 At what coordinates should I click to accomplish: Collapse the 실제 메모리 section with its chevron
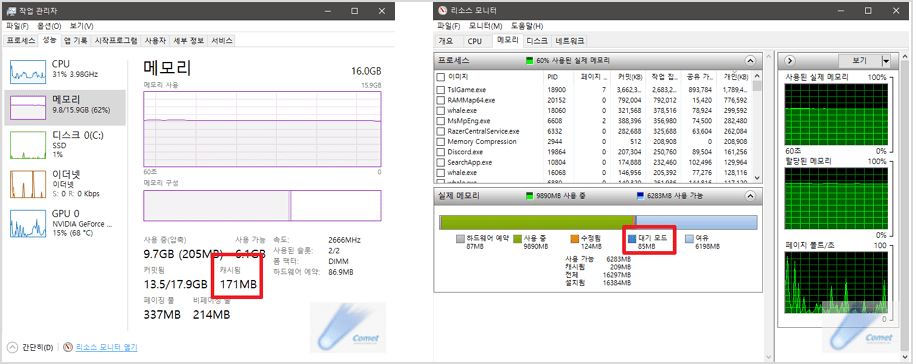point(750,196)
